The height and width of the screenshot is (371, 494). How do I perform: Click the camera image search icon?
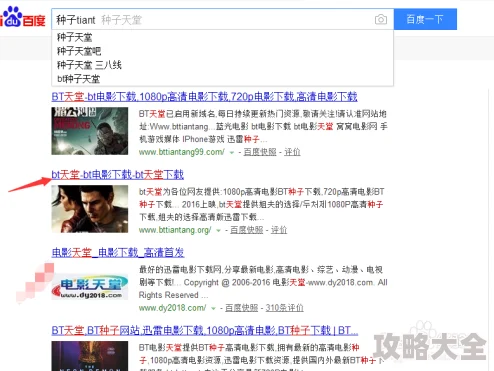(381, 20)
